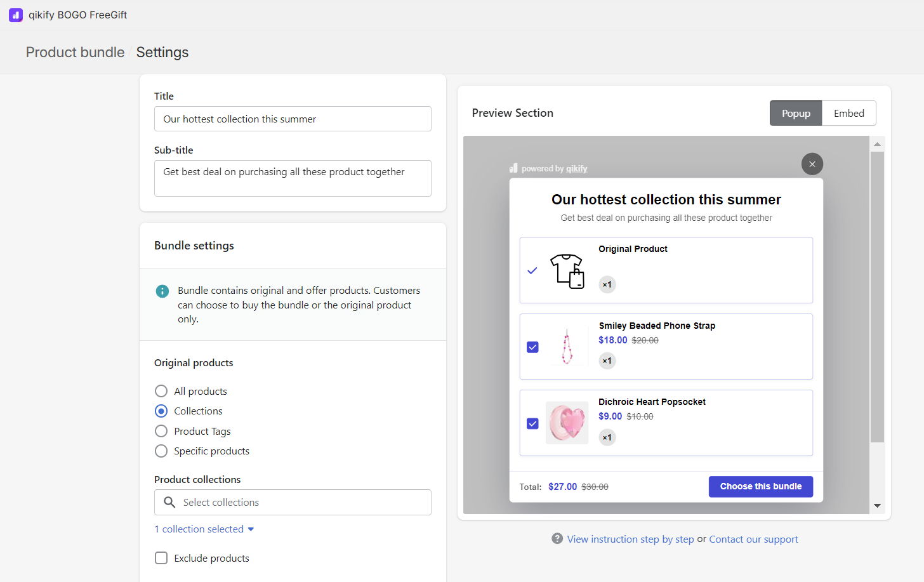Enable the Exclude products checkbox
The width and height of the screenshot is (924, 582).
[161, 558]
